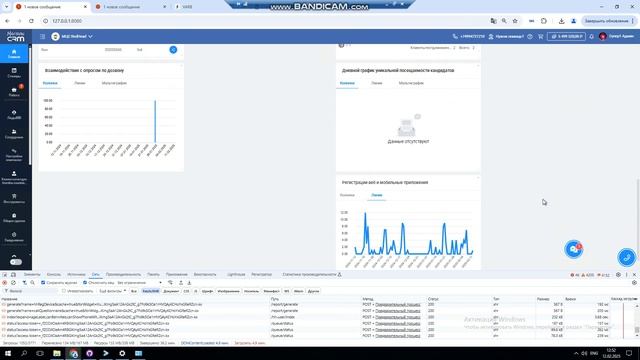Open search with the magnifier icon in the network toolbar

point(33,282)
